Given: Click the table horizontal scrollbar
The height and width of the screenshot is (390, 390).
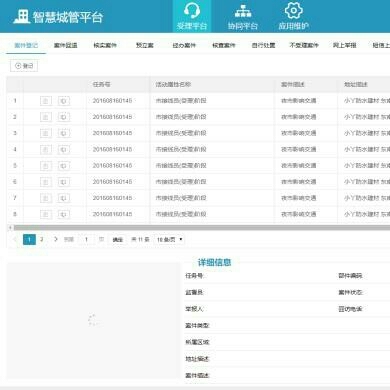Looking at the screenshot, I should point(202,228).
